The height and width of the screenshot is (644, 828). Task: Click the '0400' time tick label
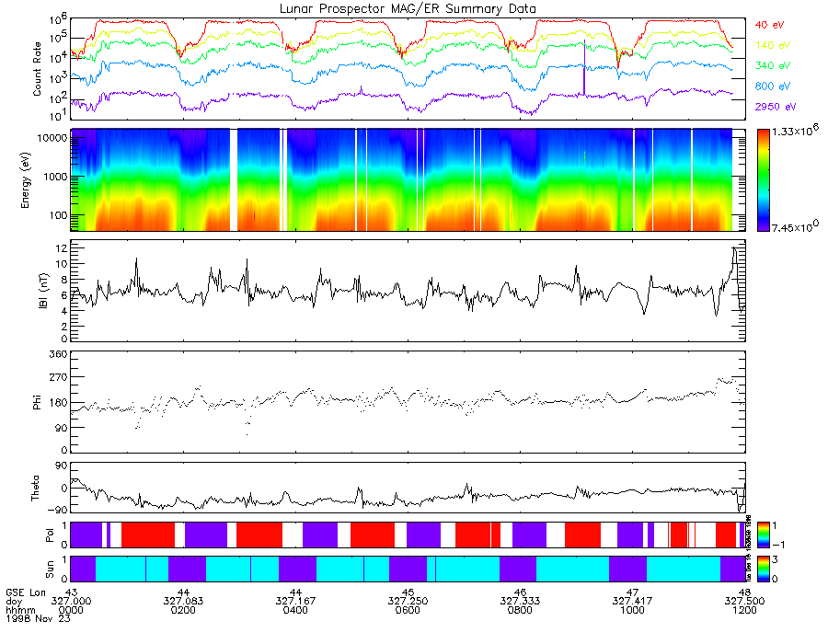click(x=295, y=610)
